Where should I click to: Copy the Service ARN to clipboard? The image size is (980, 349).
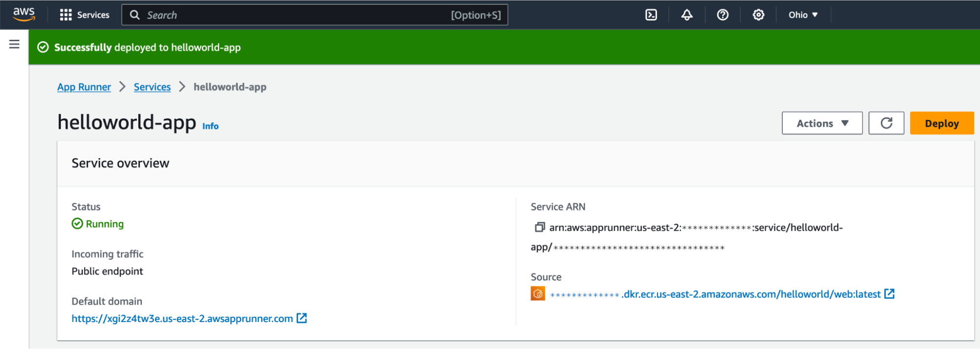tap(539, 227)
